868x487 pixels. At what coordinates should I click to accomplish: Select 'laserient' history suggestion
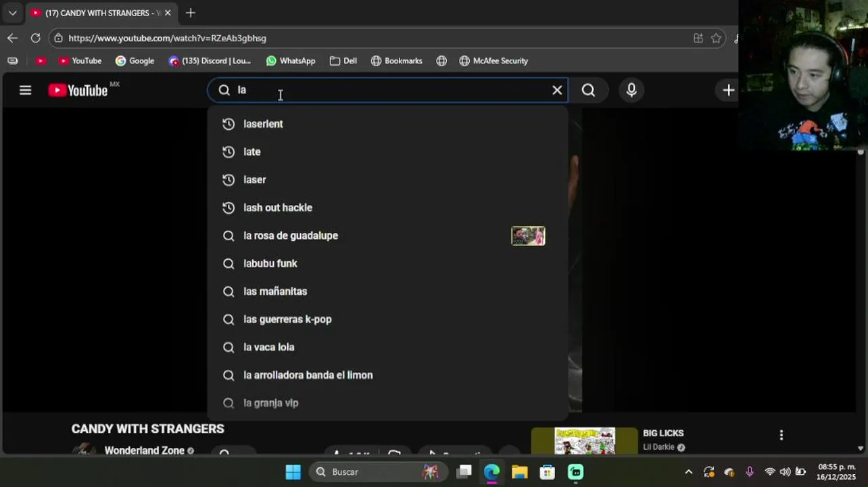coord(387,124)
